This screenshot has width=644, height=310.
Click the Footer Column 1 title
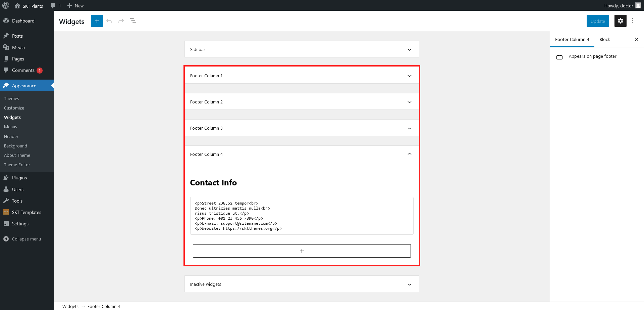point(206,76)
